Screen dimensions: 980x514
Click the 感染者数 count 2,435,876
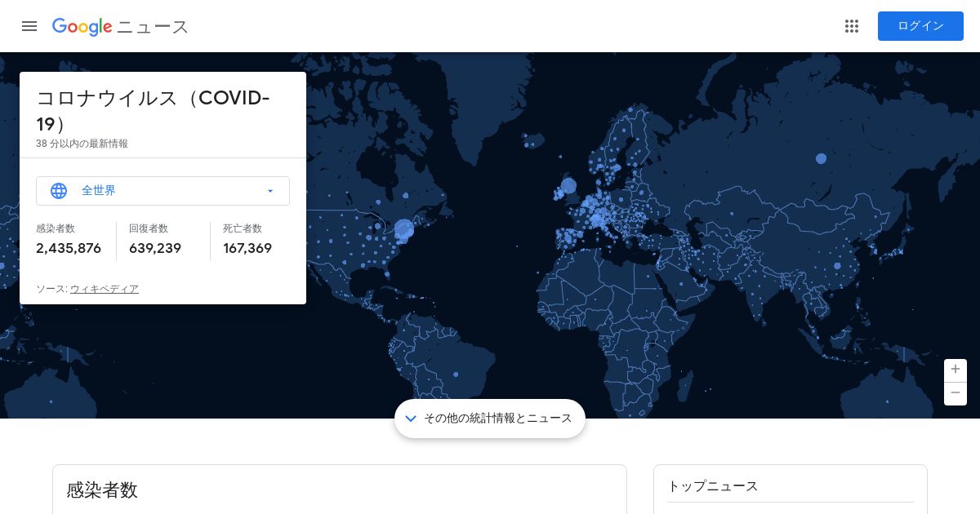69,248
